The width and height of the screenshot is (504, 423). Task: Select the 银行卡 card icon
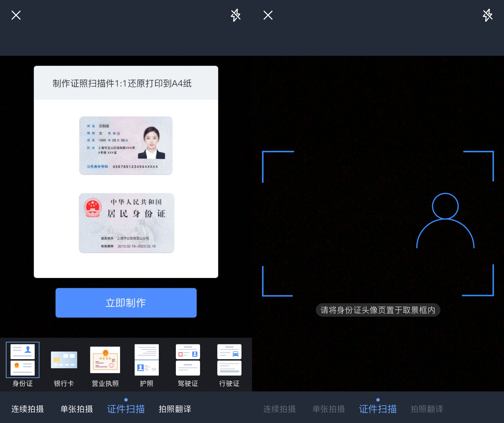click(x=64, y=360)
